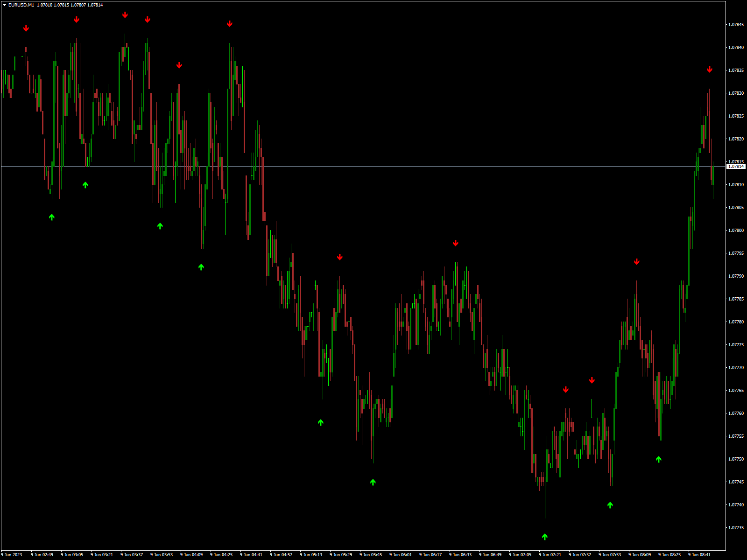The image size is (747, 560).
Task: Click the 1.07800 level on price scale
Action: (x=736, y=231)
